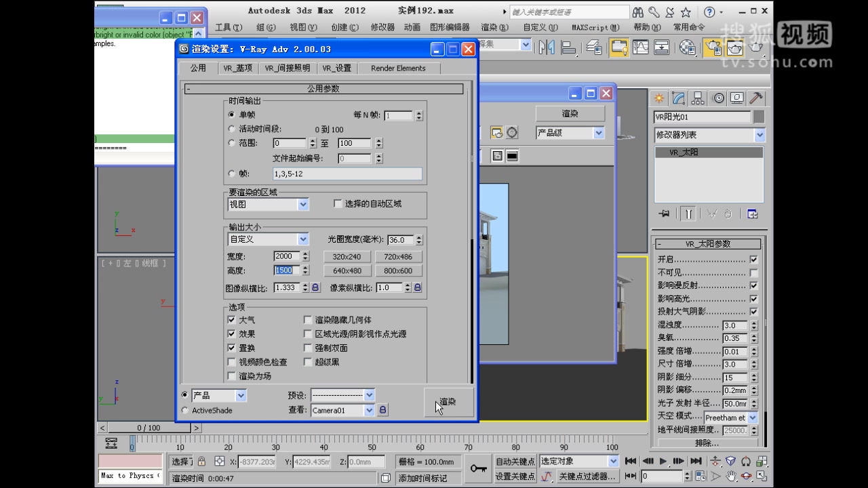The image size is (868, 488).
Task: Expand the 查看 Camera01 dropdown
Action: (x=370, y=410)
